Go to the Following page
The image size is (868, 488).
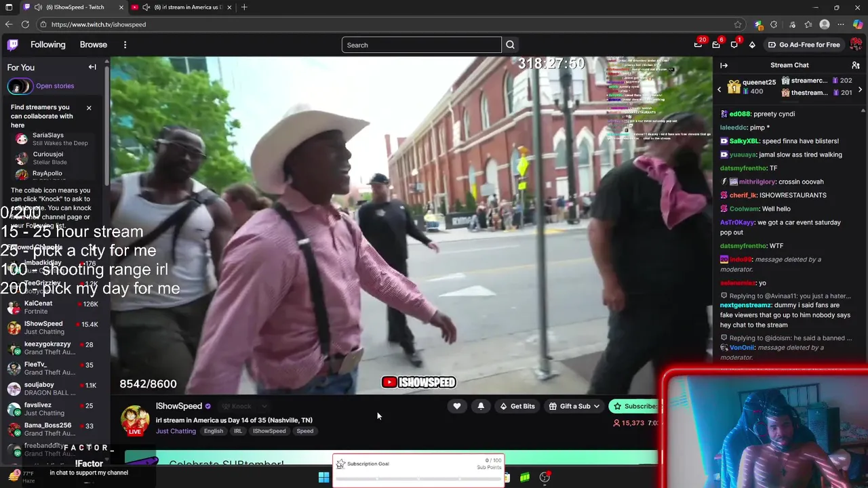pos(48,45)
